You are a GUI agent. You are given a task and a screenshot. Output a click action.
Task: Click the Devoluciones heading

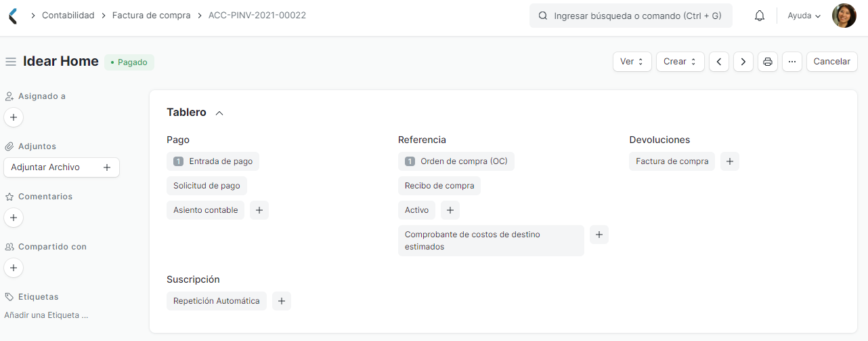tap(659, 140)
